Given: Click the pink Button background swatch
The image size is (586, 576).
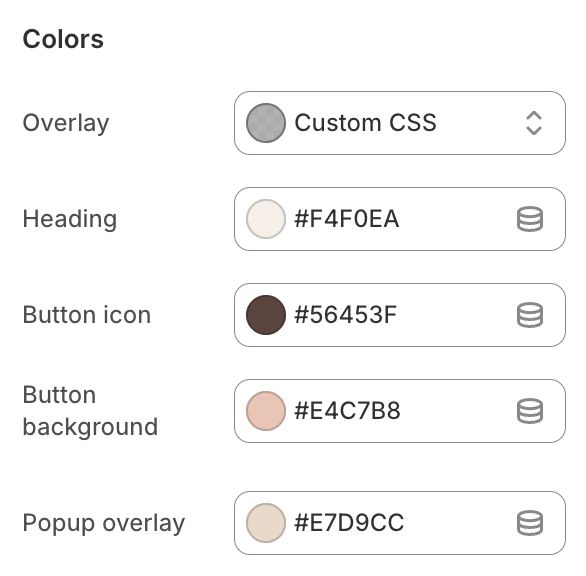Looking at the screenshot, I should pos(266,411).
